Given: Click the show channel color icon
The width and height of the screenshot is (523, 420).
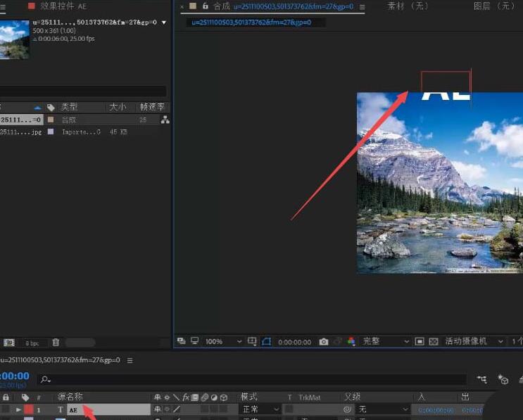Looking at the screenshot, I should (x=353, y=342).
